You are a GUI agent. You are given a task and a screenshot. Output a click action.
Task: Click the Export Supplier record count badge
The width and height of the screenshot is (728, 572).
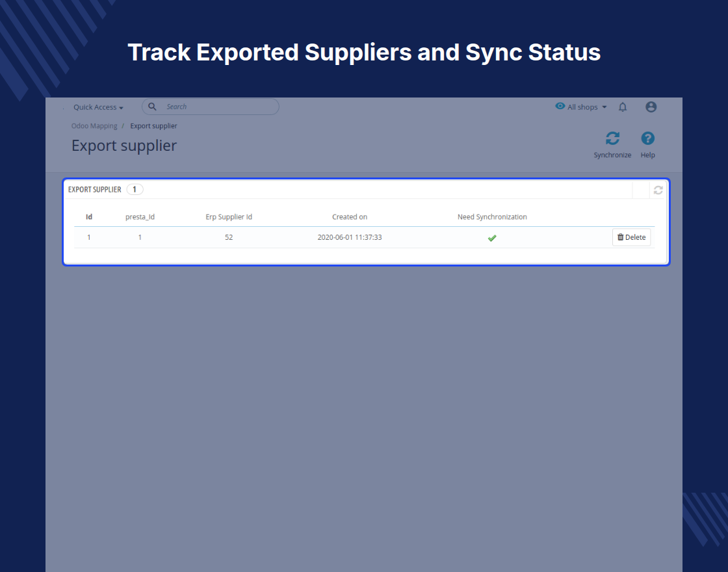[135, 189]
